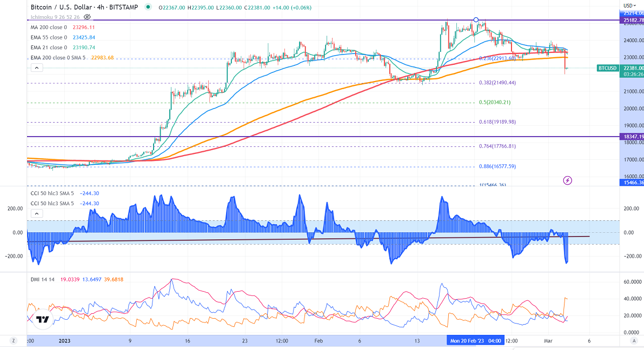The height and width of the screenshot is (350, 644).
Task: Click the circle handle on the upper purple line
Action: (475, 20)
